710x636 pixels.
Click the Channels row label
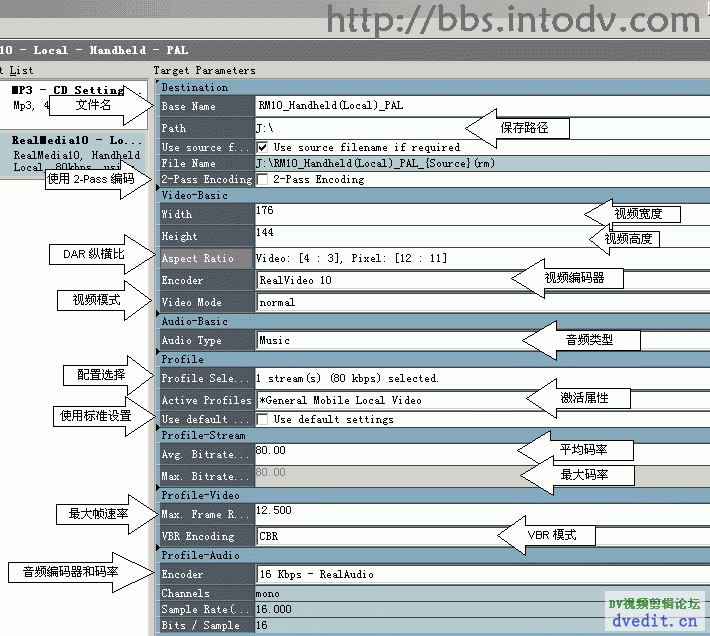click(185, 593)
